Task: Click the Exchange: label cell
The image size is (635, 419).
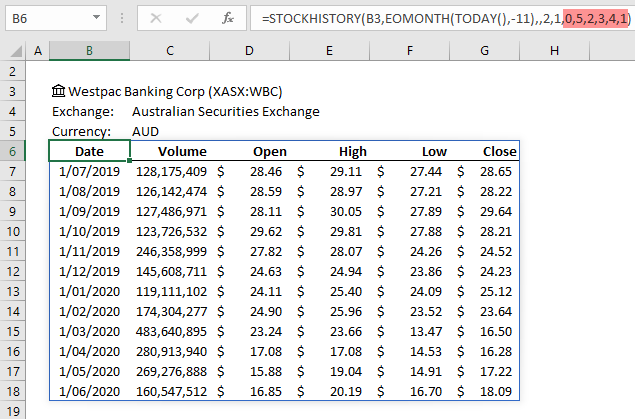Action: tap(83, 111)
